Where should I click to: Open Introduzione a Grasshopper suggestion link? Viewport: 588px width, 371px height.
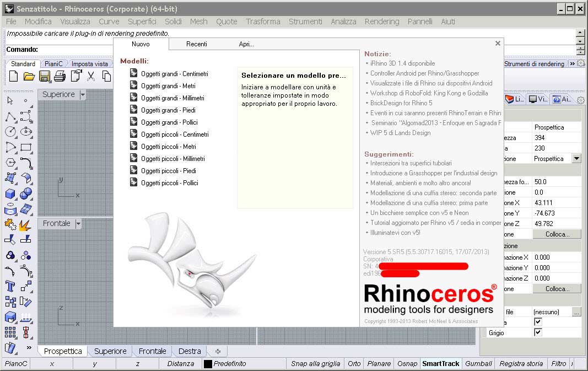(x=434, y=173)
